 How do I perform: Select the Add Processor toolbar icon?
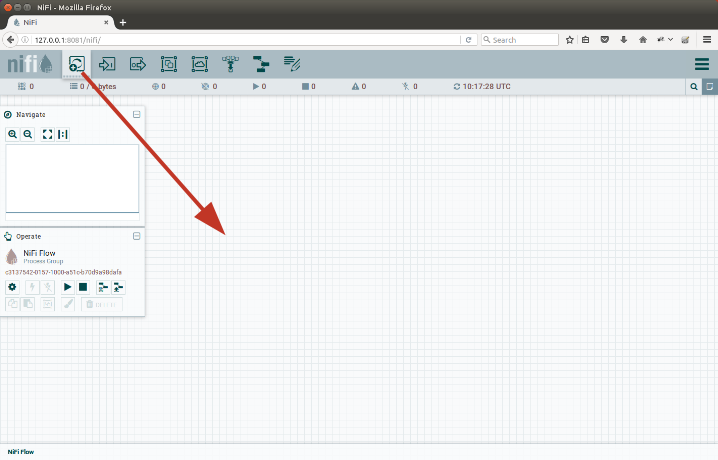(76, 64)
